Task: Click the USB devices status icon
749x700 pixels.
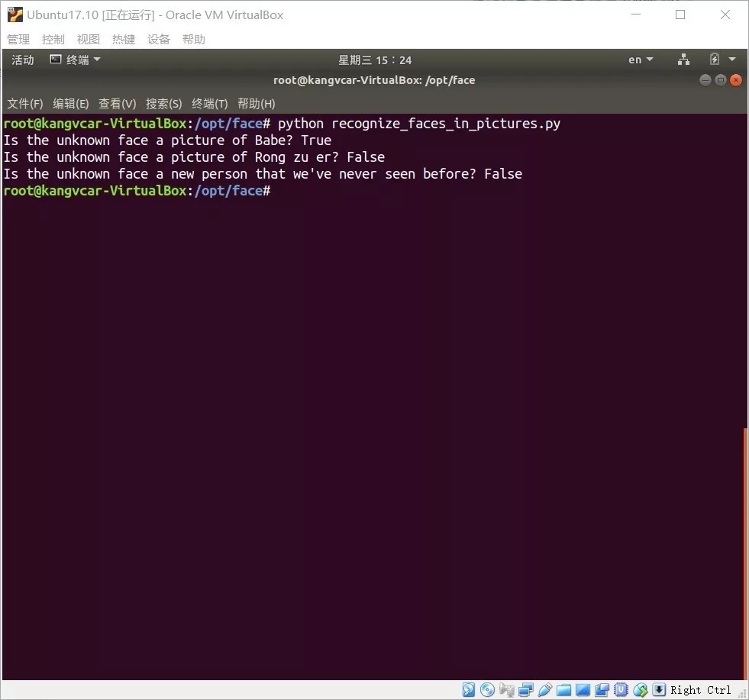Action: 544,689
